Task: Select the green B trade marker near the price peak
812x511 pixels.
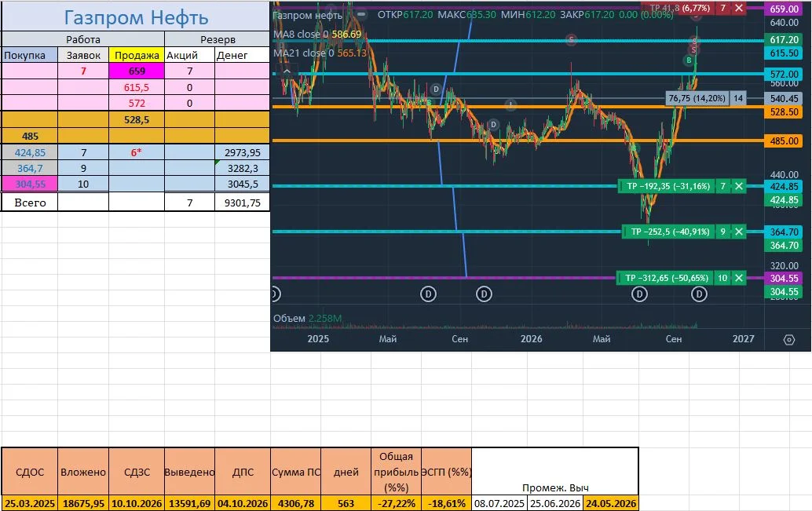Action: tap(689, 60)
